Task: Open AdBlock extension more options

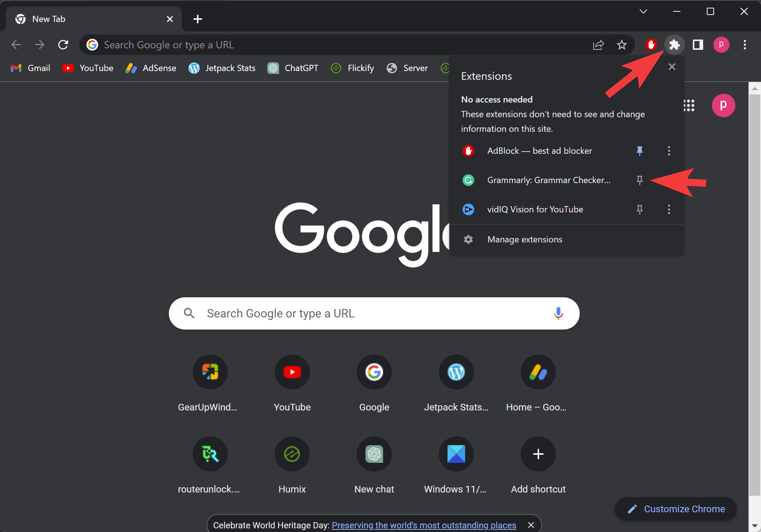Action: coord(669,151)
